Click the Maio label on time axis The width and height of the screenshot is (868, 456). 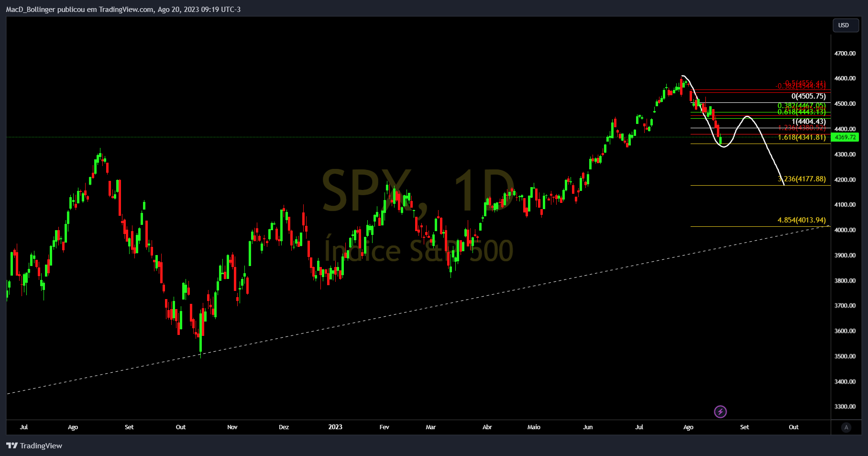point(534,427)
